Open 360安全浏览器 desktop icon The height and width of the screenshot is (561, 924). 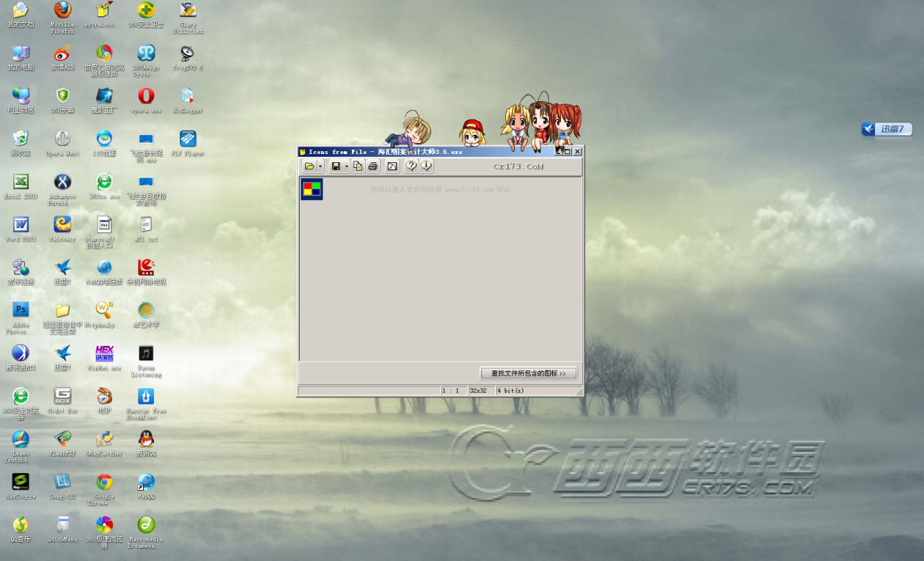[21, 404]
